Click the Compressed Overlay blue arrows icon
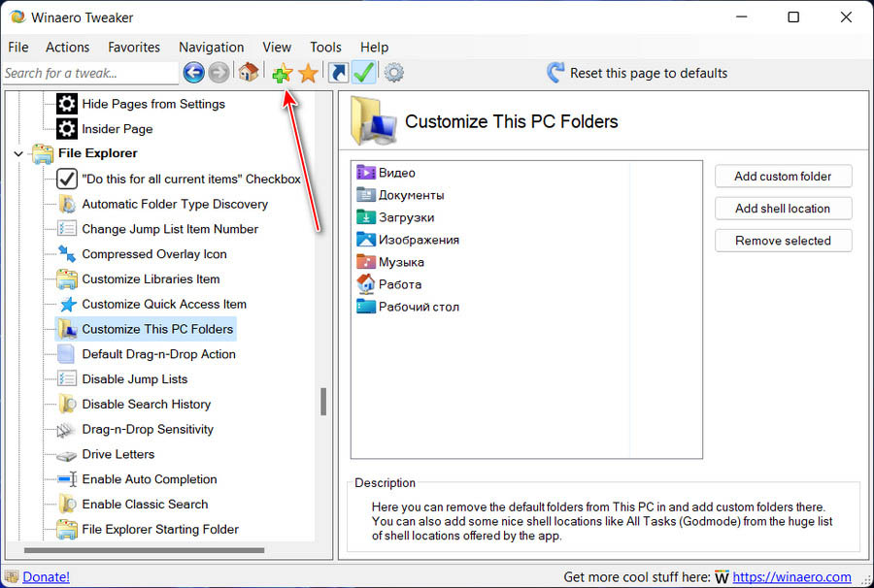Viewport: 874px width, 588px height. [x=67, y=254]
